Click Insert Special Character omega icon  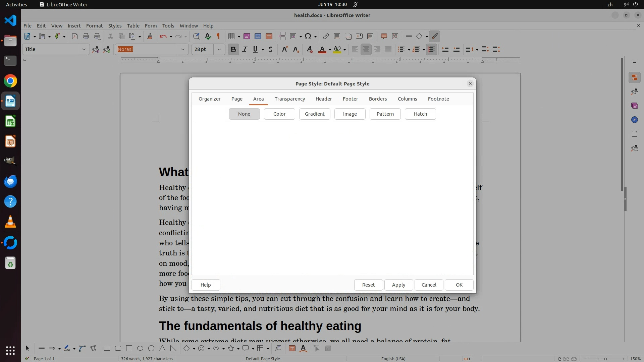tap(308, 37)
